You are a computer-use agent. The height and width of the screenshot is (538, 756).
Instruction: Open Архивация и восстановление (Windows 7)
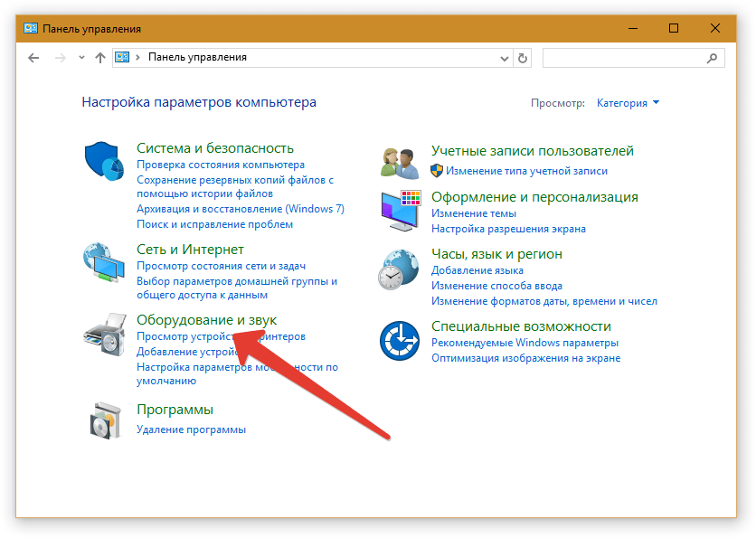click(x=241, y=209)
